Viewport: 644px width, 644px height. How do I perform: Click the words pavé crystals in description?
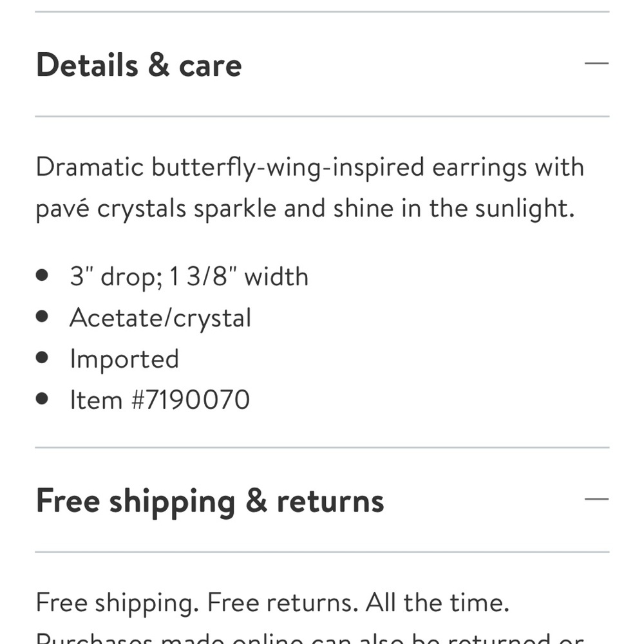(111, 209)
